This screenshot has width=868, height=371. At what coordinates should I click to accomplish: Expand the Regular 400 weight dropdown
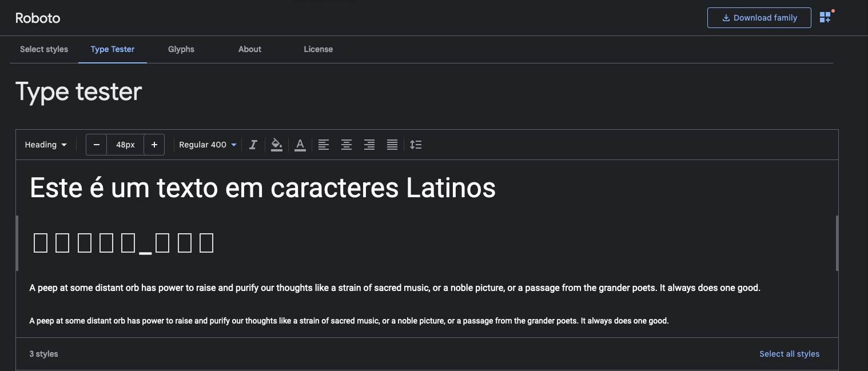click(208, 145)
